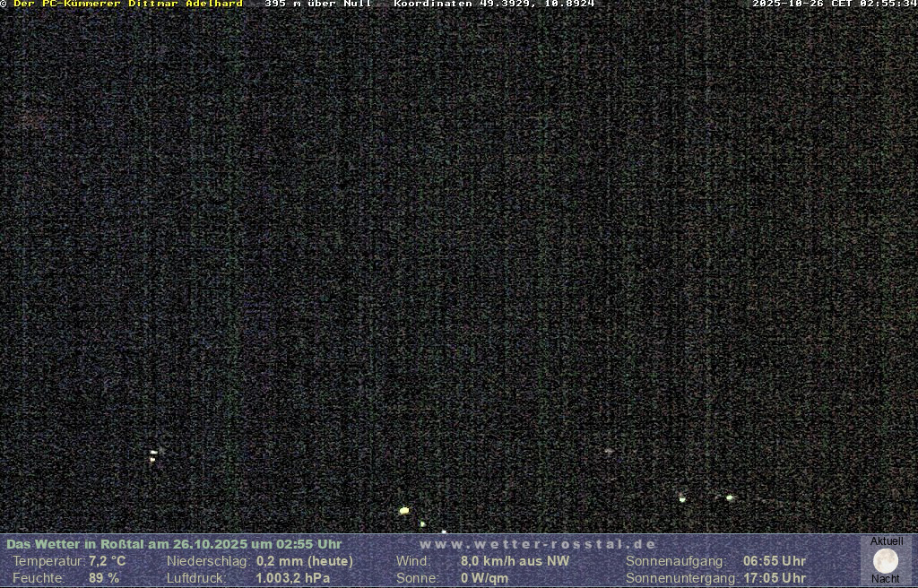Click the humidity value 89 %

tap(104, 578)
